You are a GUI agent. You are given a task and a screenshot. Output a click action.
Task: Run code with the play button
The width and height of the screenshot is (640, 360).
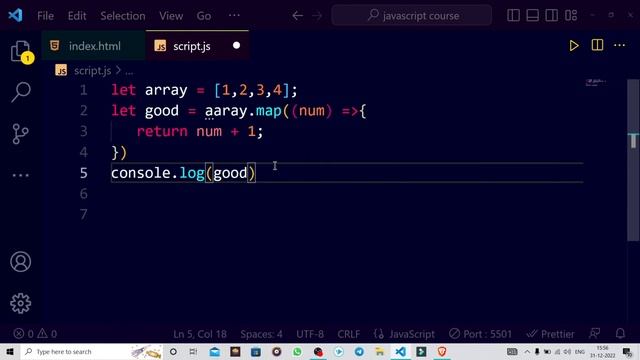[573, 45]
